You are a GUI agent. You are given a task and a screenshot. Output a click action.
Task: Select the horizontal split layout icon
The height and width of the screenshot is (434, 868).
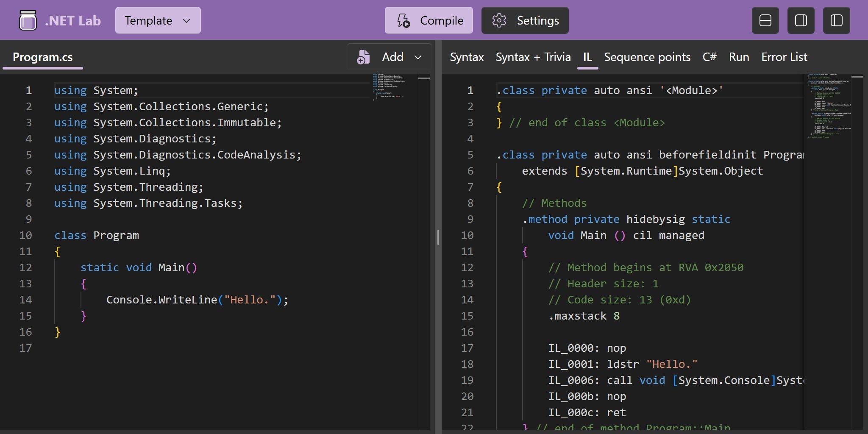[765, 20]
